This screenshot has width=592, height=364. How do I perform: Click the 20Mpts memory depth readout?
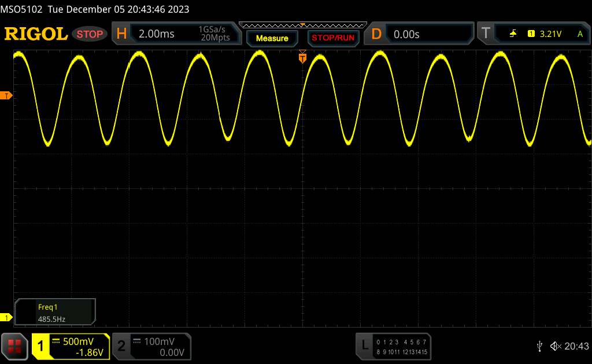(215, 38)
